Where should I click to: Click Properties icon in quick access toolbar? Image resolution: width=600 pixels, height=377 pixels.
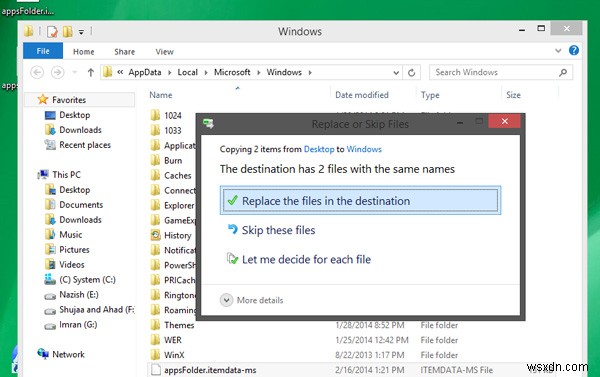click(x=52, y=31)
